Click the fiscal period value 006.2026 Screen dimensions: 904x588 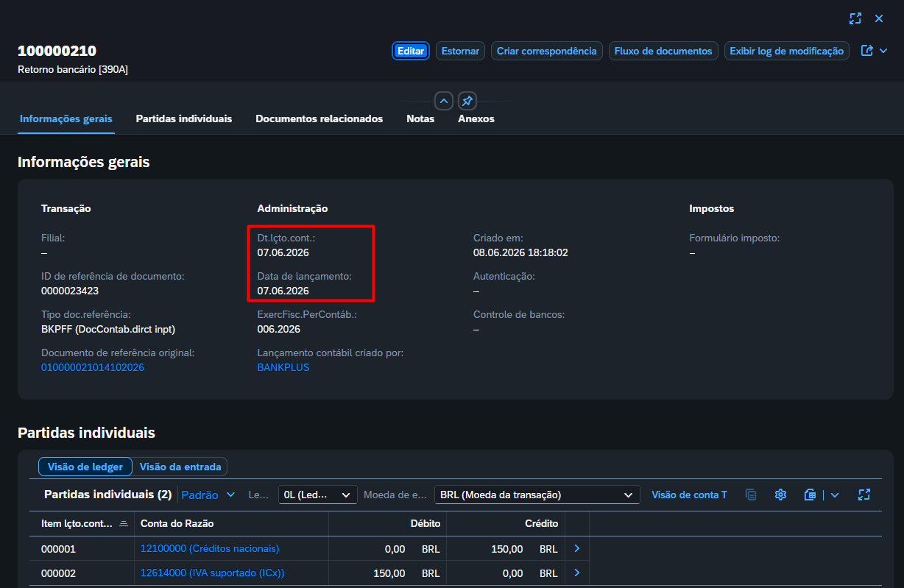coord(278,329)
